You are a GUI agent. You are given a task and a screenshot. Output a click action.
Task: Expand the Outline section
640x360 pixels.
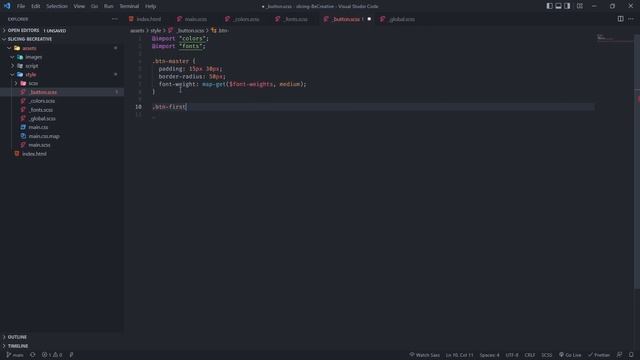coord(17,337)
